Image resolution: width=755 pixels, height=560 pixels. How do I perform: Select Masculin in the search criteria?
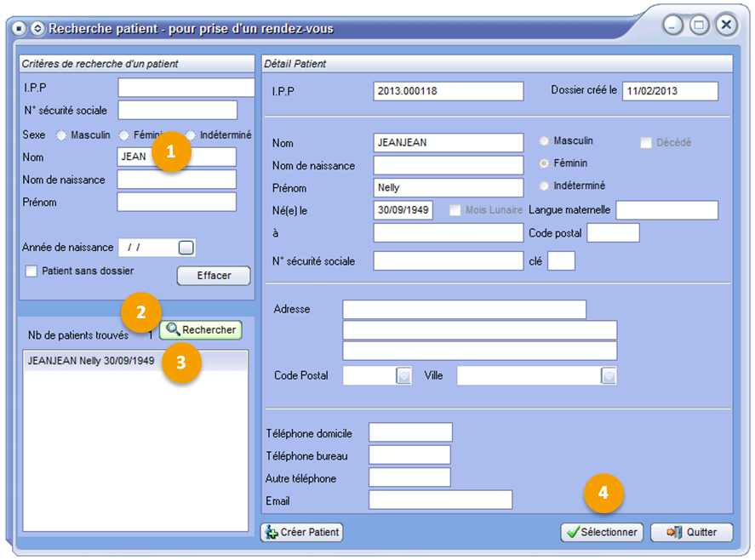click(61, 135)
